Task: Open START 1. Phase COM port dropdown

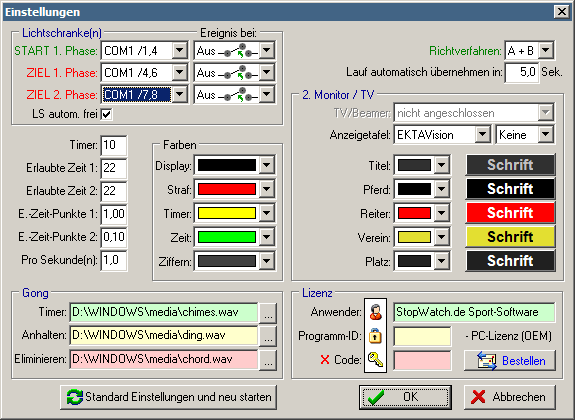Action: click(180, 50)
